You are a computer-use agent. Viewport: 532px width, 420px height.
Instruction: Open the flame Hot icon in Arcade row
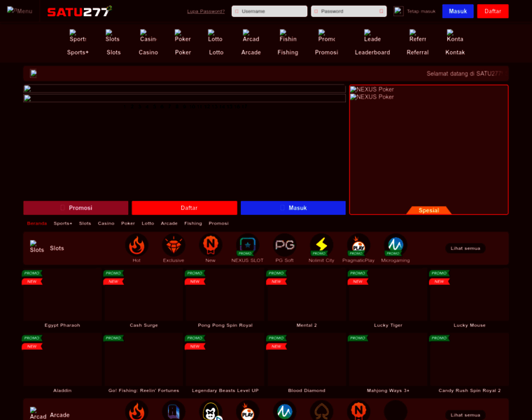coord(136,411)
